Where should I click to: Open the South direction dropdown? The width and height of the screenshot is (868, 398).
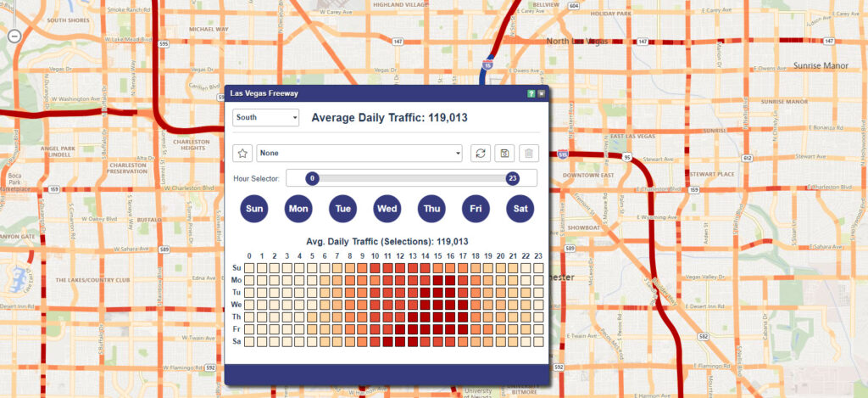(x=265, y=117)
